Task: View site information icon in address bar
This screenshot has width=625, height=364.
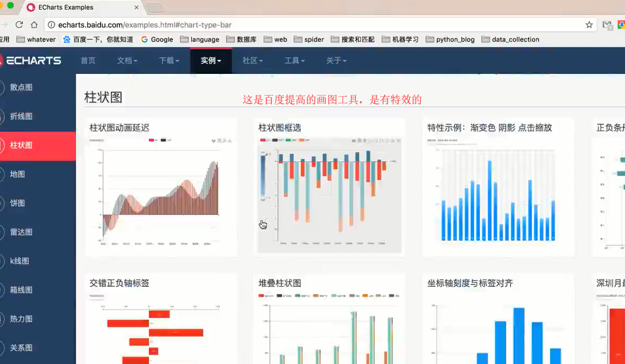Action: click(51, 24)
